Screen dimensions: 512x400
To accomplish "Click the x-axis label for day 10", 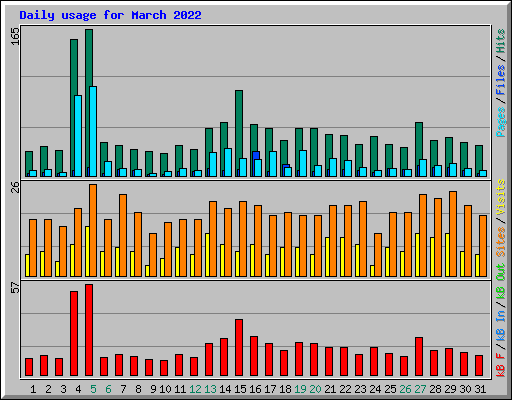I will (x=165, y=389).
